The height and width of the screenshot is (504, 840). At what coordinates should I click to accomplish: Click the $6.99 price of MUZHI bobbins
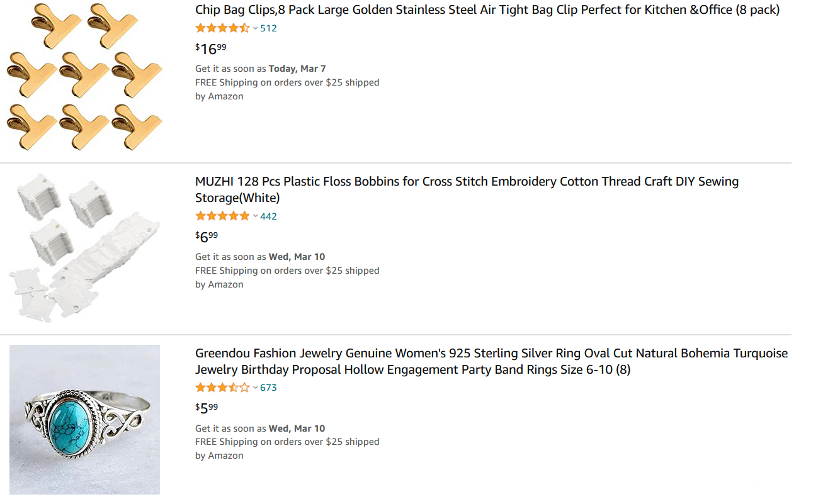click(x=207, y=237)
